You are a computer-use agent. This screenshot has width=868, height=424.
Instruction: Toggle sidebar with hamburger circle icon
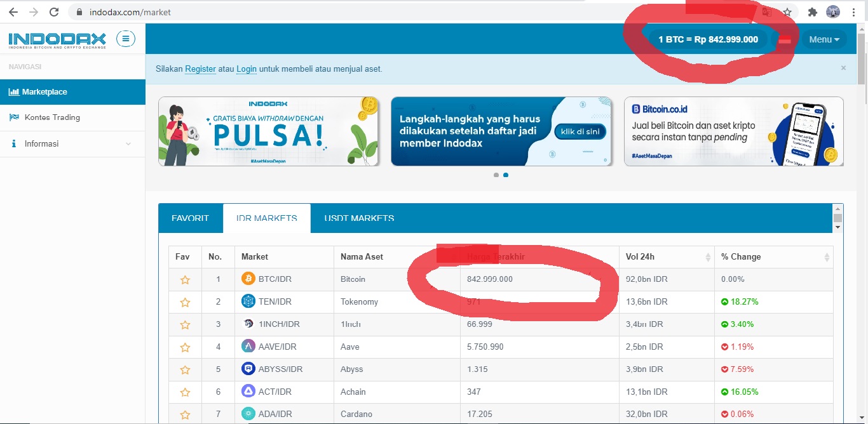(126, 39)
